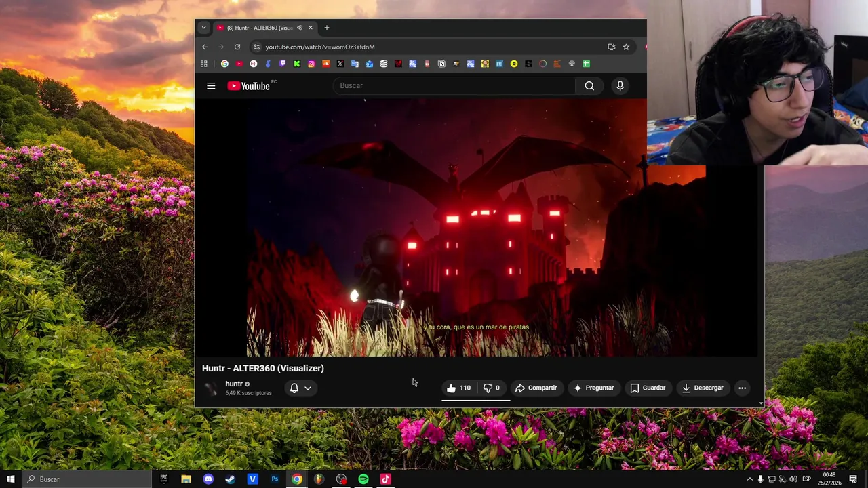Open Steam from taskbar
Image resolution: width=868 pixels, height=488 pixels.
[231, 479]
